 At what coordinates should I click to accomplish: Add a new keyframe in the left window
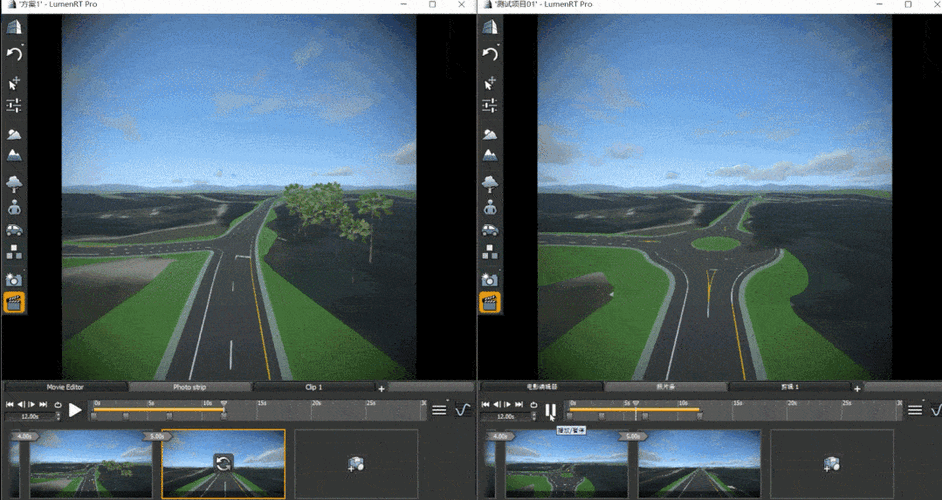(356, 463)
